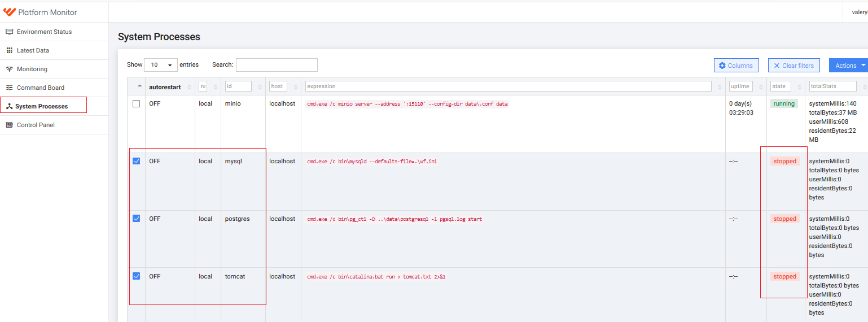Open the entries-per-page dropdown

[161, 65]
